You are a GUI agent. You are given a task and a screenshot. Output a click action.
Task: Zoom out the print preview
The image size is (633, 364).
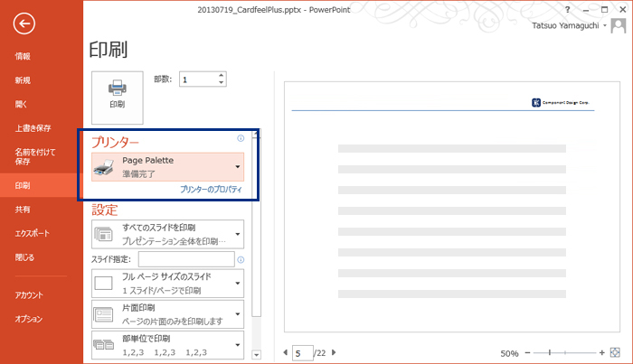(x=527, y=353)
